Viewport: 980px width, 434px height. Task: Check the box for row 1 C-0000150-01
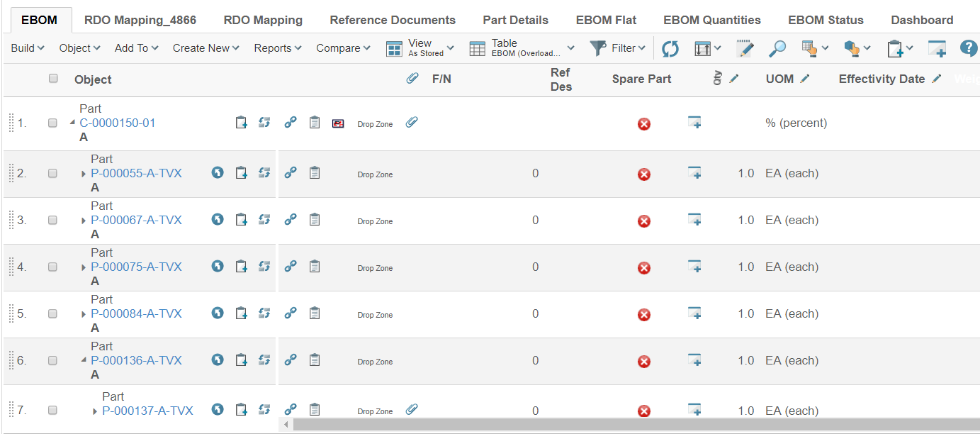pyautogui.click(x=52, y=123)
